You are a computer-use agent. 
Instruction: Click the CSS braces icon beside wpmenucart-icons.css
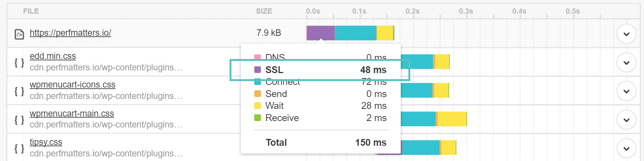point(19,91)
